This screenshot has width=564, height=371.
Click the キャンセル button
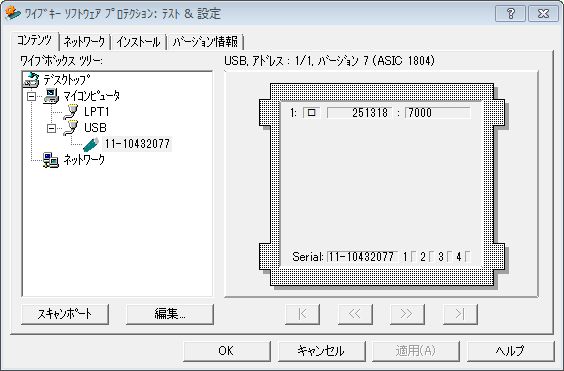pos(321,351)
